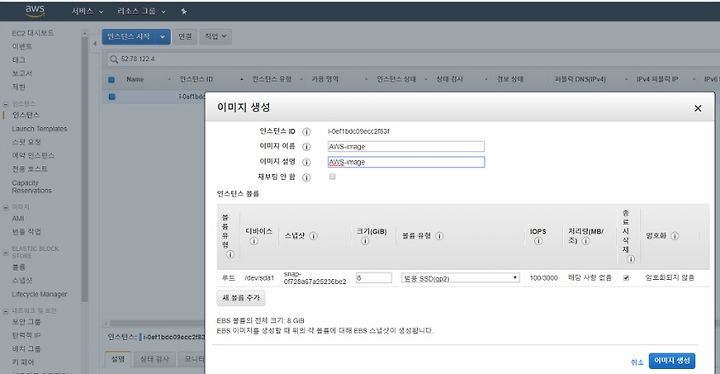Click the 인스턴스 시작 button

(129, 37)
